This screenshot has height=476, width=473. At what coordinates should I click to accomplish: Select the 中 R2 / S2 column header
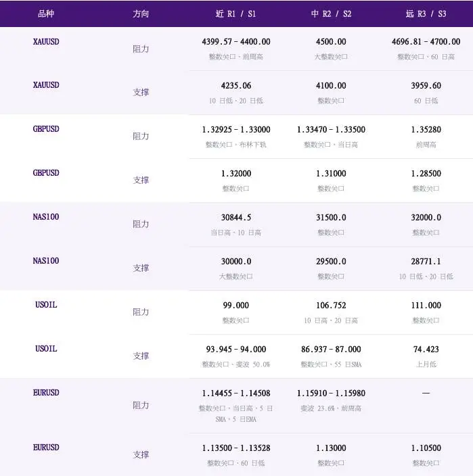331,14
